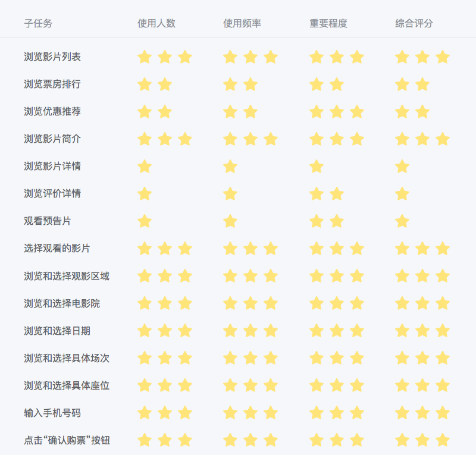
Task: Select the 浏览和选择观影区域 row label
Action: 67,276
